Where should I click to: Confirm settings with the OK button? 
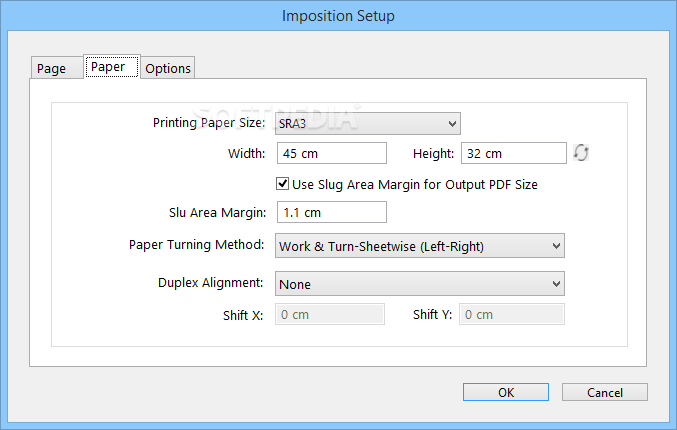(506, 392)
